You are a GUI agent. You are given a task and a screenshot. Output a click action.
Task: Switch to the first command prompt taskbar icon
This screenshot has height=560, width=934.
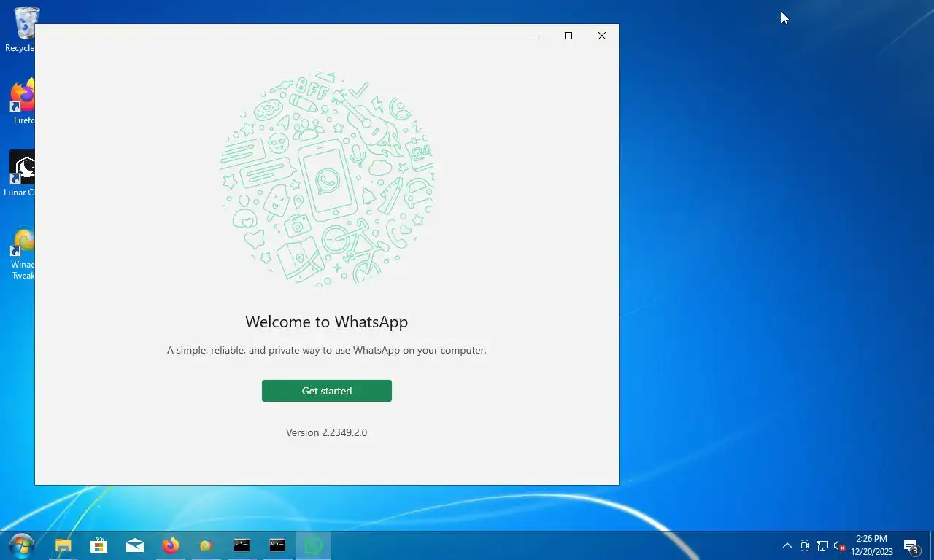point(242,545)
